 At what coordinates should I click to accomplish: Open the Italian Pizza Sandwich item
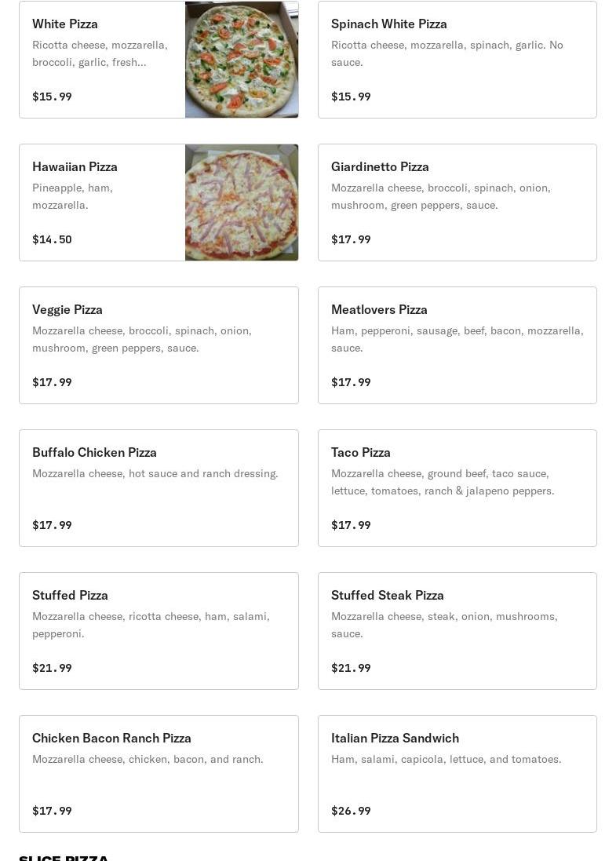click(x=457, y=774)
